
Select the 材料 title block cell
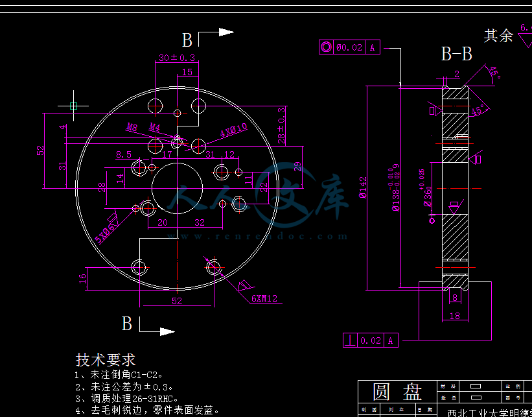pos(447,386)
